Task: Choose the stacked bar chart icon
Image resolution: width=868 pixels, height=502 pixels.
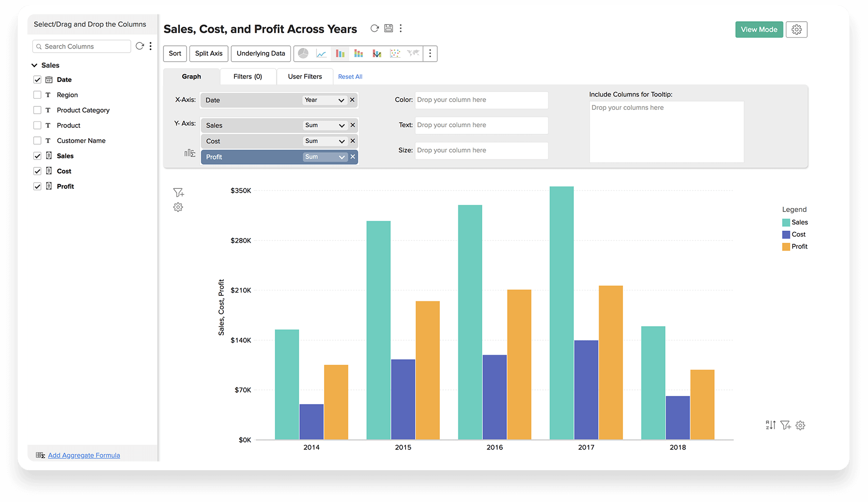Action: [358, 53]
